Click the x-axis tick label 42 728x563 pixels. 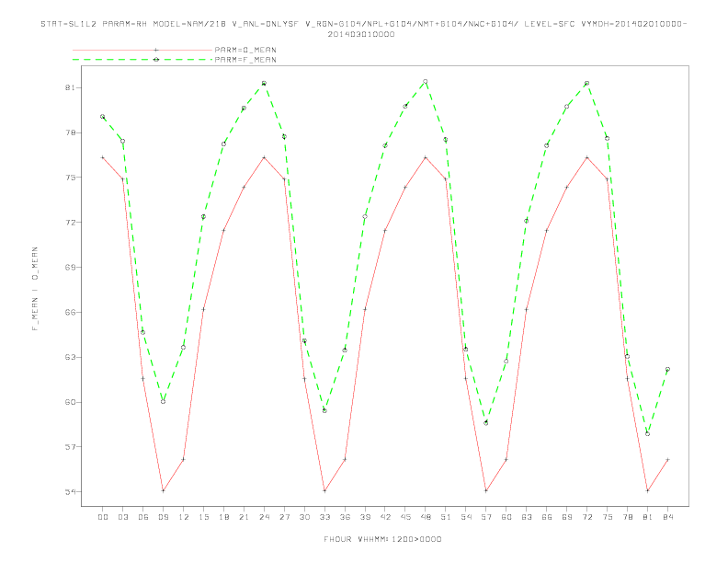(x=385, y=517)
